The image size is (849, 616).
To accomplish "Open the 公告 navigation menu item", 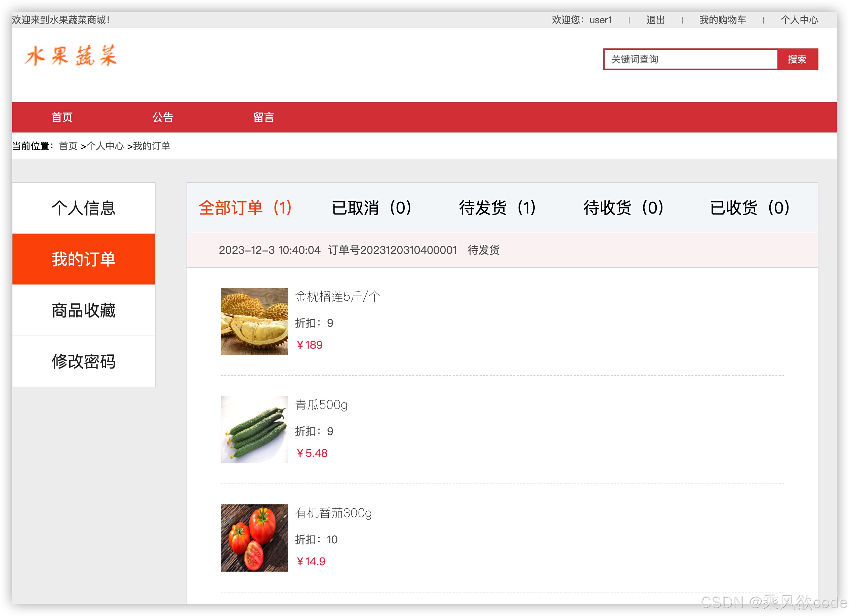I will pyautogui.click(x=163, y=117).
